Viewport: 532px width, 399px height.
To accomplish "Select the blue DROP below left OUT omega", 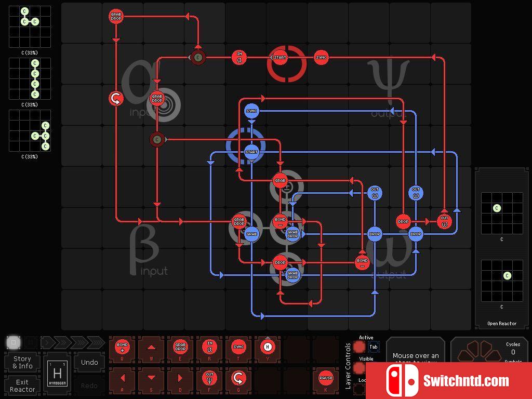I will pos(375,234).
